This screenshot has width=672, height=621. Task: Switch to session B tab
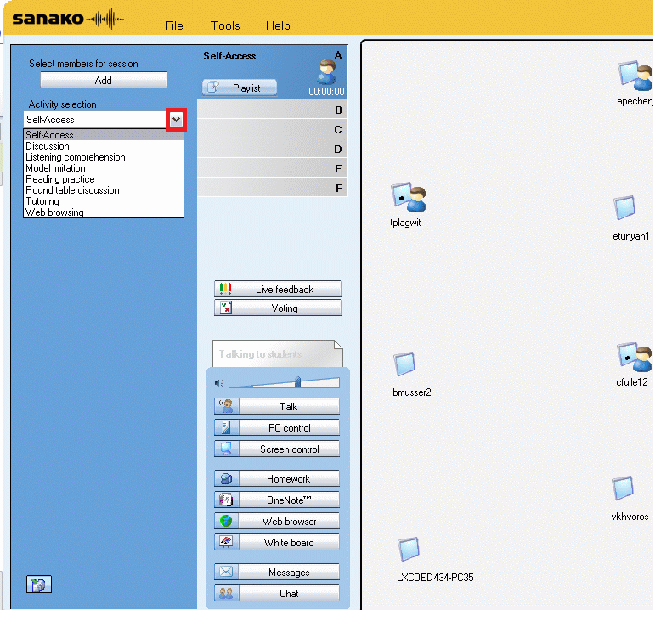272,110
